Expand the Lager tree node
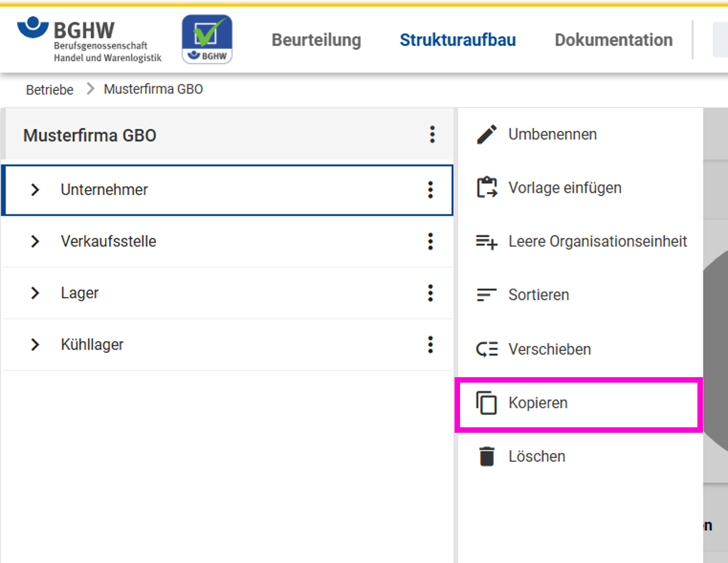This screenshot has width=728, height=563. click(x=35, y=293)
